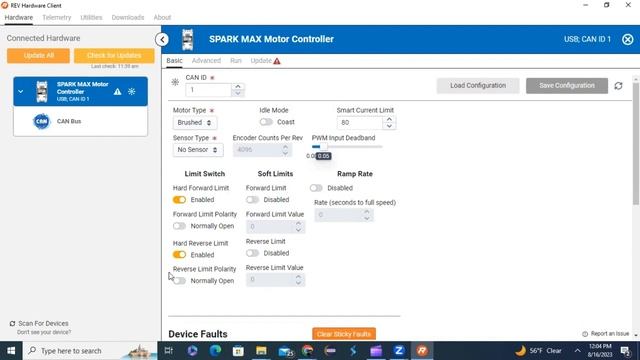Click the SPARK MAX device image in sidebar
The image size is (640, 360).
(x=42, y=91)
